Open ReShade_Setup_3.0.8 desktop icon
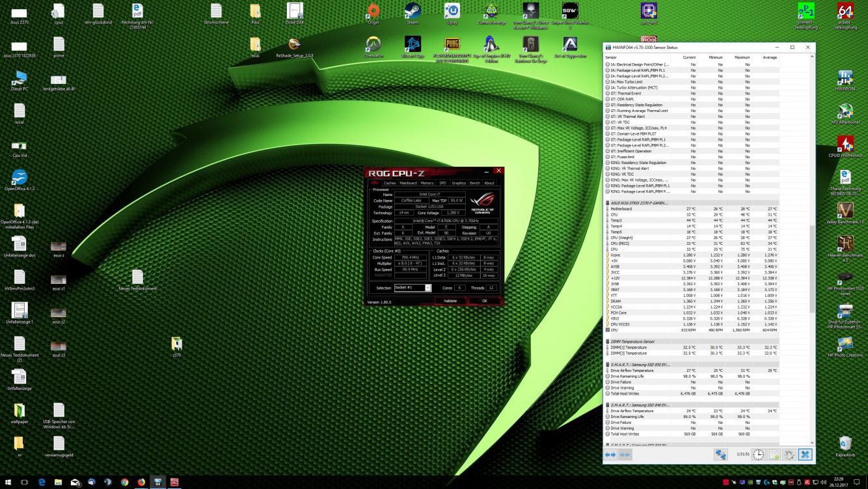This screenshot has width=868, height=489. pos(295,47)
